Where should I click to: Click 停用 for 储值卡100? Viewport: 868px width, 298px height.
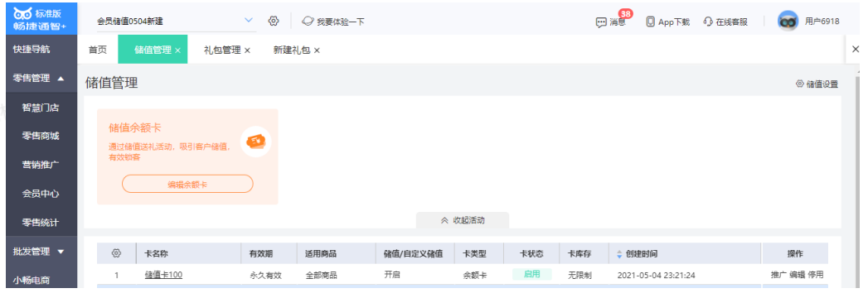816,274
